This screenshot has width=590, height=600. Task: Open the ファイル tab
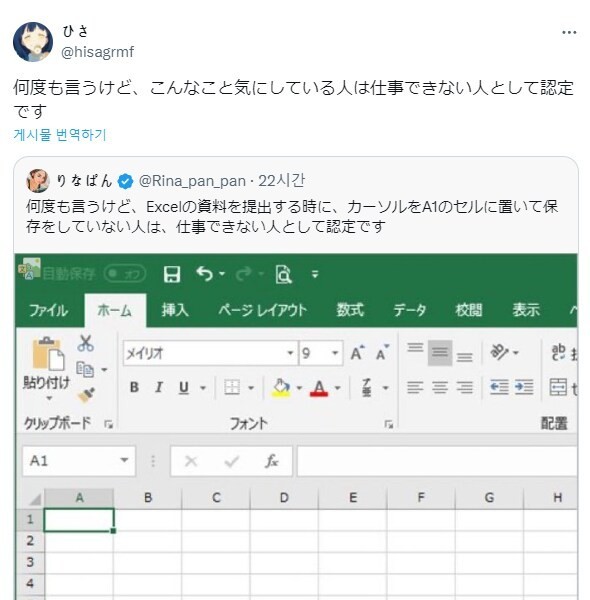[49, 310]
